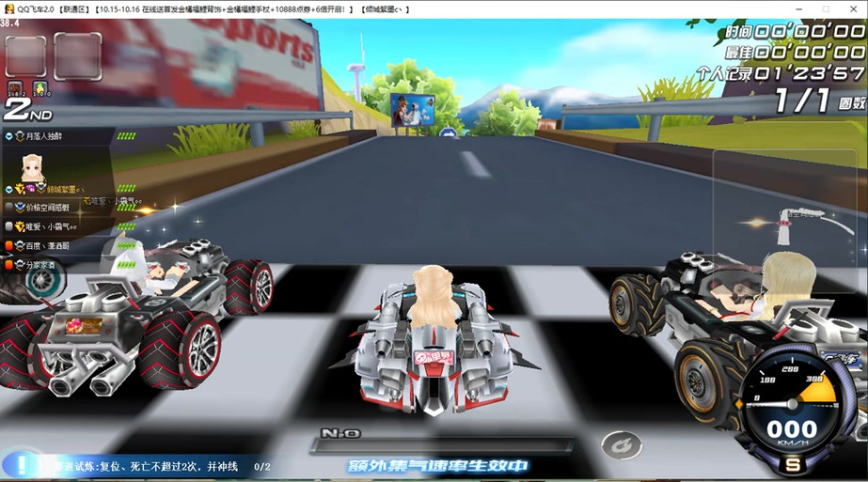Click the floating name tag 唯爱丶小霸气 above track
The width and height of the screenshot is (868, 482).
click(112, 201)
